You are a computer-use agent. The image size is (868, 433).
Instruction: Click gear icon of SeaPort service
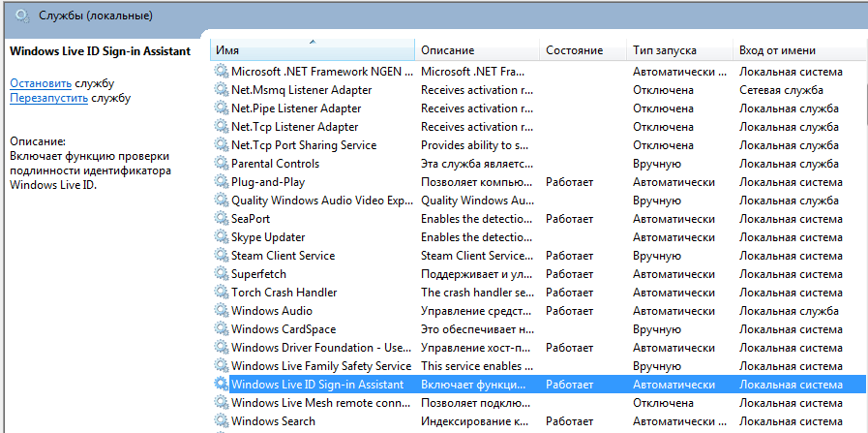click(222, 219)
